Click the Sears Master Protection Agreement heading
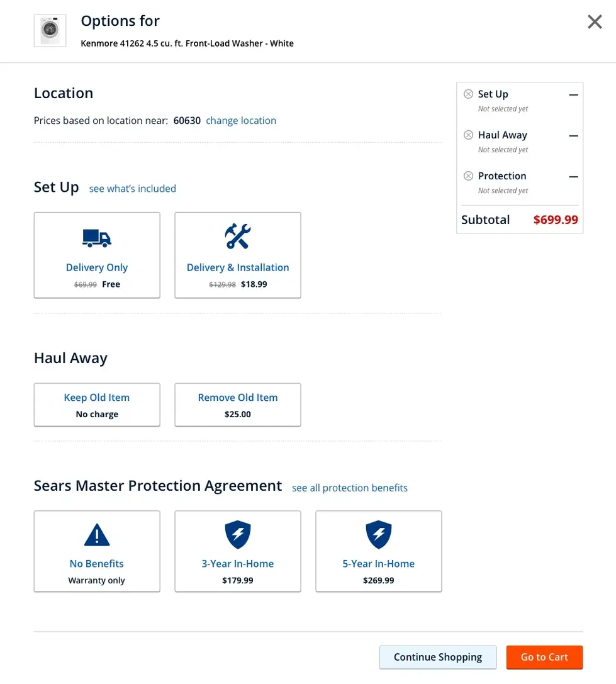616x684 pixels. (158, 486)
